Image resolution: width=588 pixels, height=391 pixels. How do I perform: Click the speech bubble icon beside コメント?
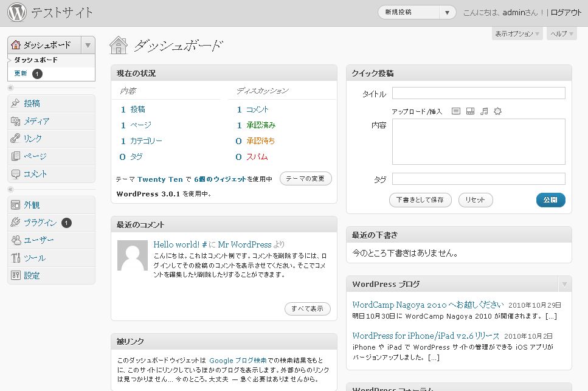click(x=15, y=173)
